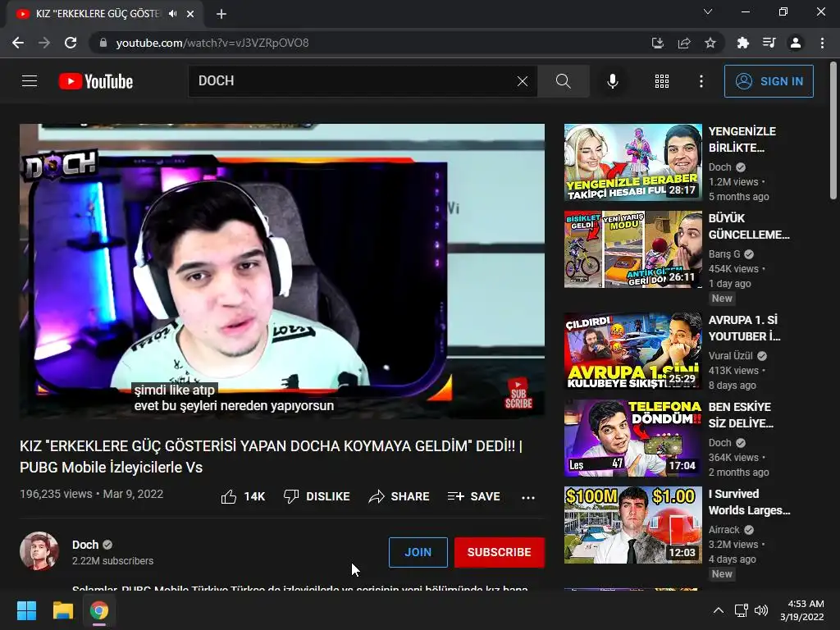This screenshot has width=840, height=630.
Task: Click the video title text
Action: [x=271, y=456]
